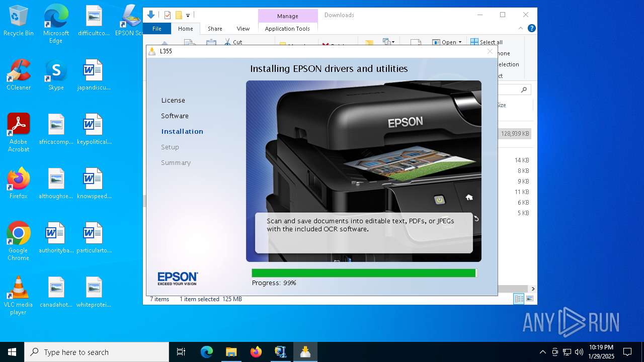Expand the Customize Quick Access Toolbar arrow
Screen dimensions: 644x362
coord(188,16)
